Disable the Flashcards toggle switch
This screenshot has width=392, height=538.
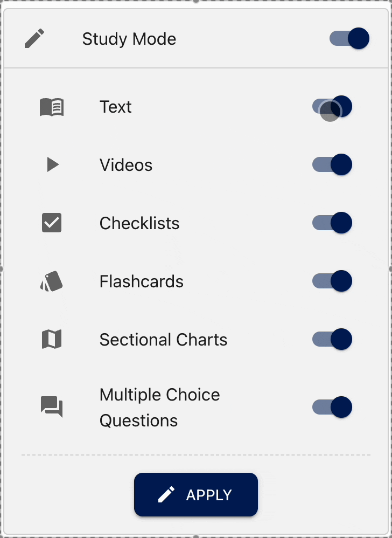click(332, 281)
